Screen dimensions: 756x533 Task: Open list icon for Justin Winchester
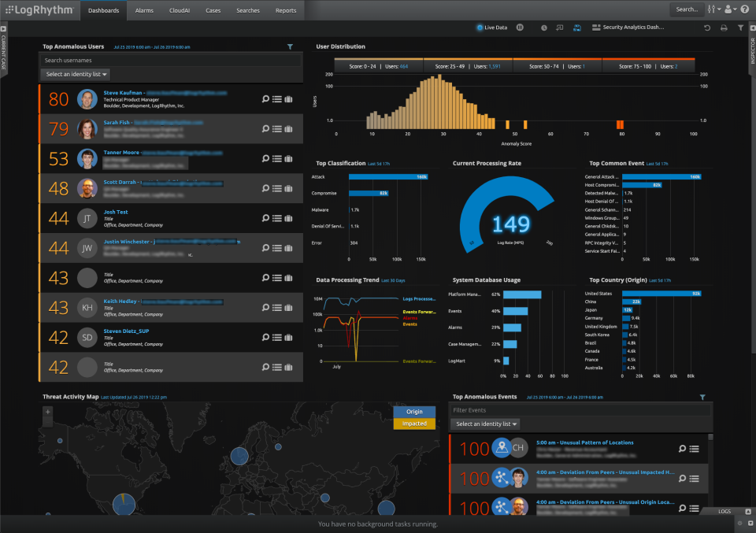276,248
